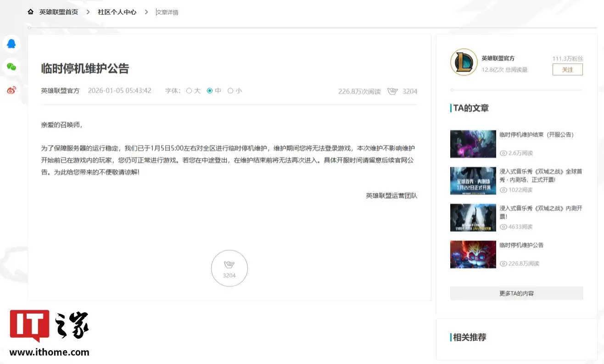This screenshot has width=604, height=364.
Task: Click the home icon in the breadcrumb bar
Action: [x=30, y=11]
